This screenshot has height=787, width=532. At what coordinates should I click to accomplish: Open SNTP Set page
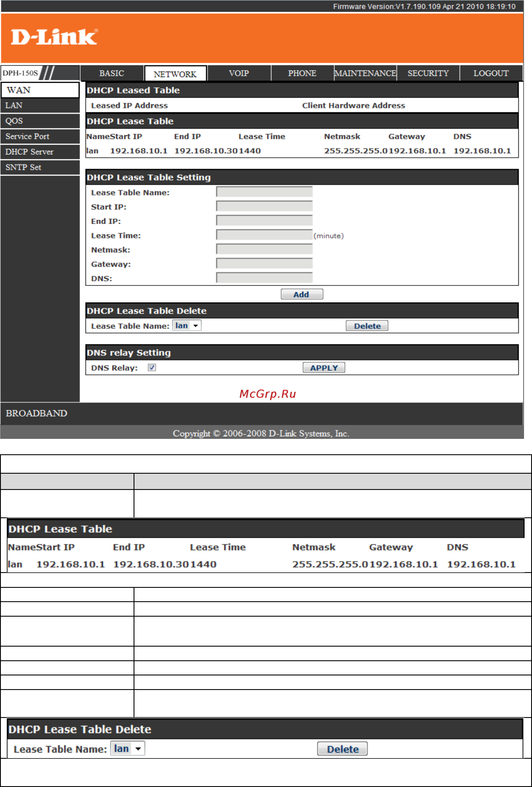pos(40,167)
